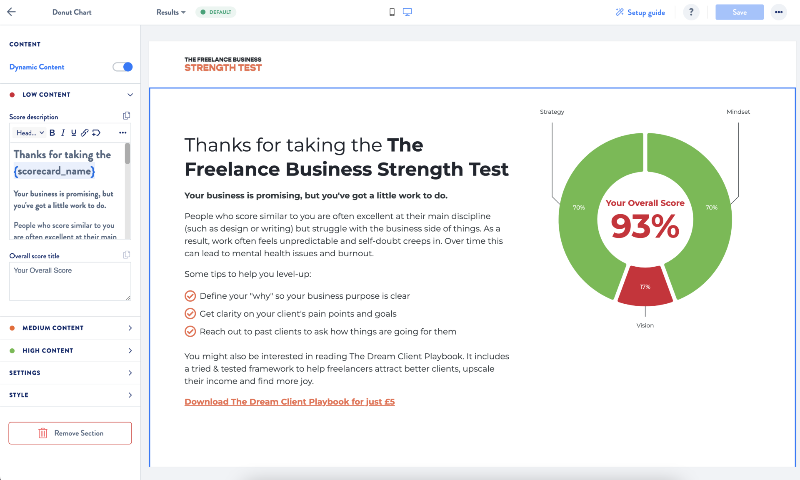Switch to desktop preview icon

click(x=407, y=12)
